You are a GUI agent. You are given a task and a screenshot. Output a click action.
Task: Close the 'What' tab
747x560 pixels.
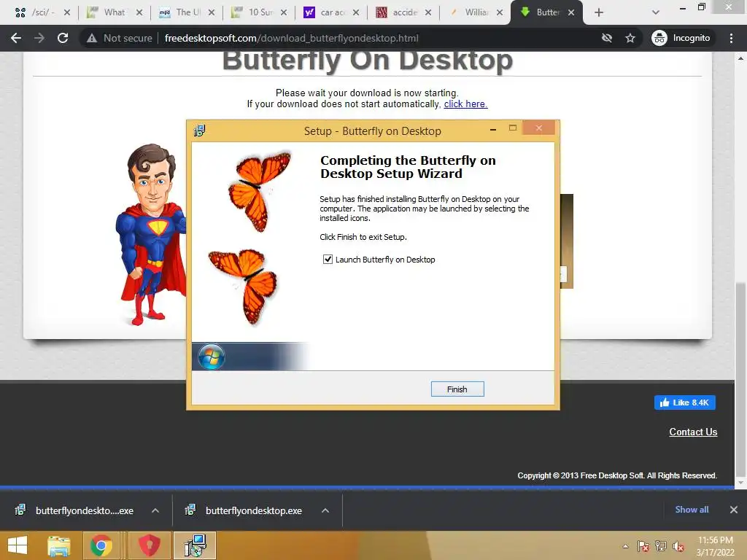point(139,12)
